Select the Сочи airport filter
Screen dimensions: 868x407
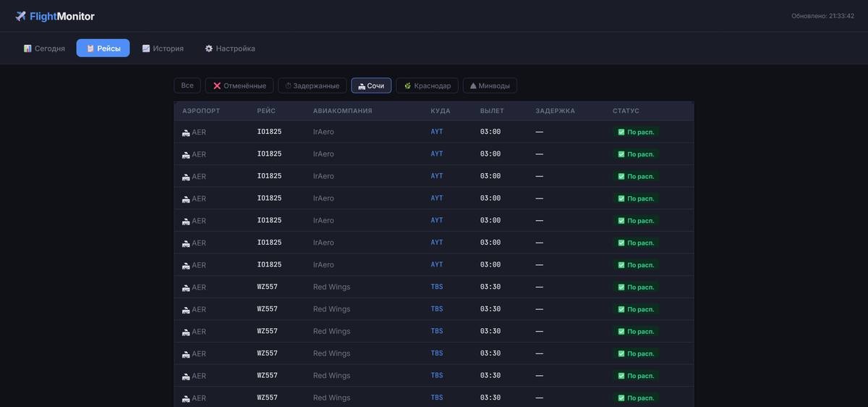tap(371, 85)
